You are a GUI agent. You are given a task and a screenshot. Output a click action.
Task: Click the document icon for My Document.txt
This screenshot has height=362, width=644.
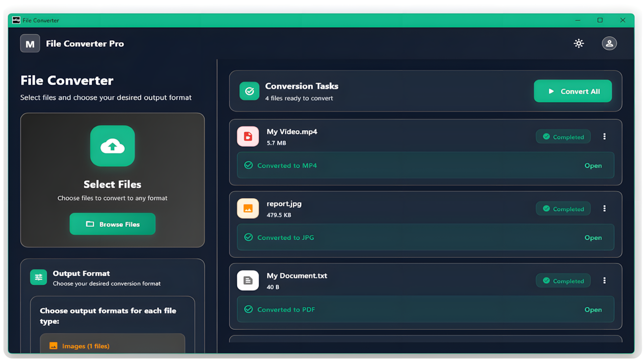[x=248, y=280]
